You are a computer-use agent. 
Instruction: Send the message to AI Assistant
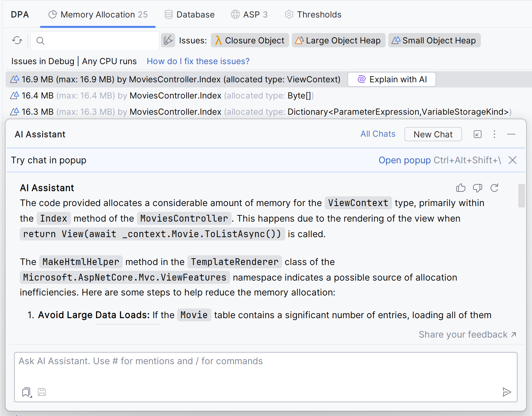(x=507, y=392)
